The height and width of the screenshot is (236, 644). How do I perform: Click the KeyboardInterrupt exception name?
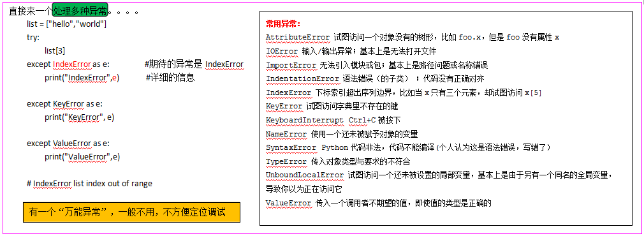304,121
